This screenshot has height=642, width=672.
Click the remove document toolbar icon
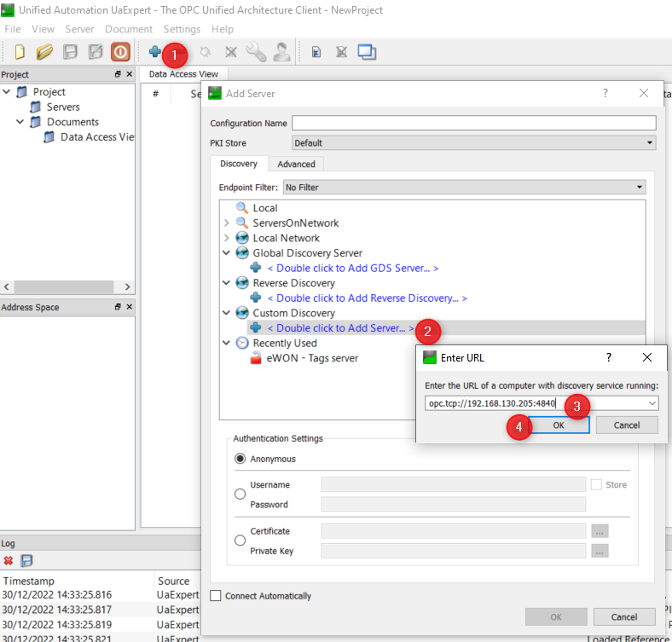click(x=341, y=52)
